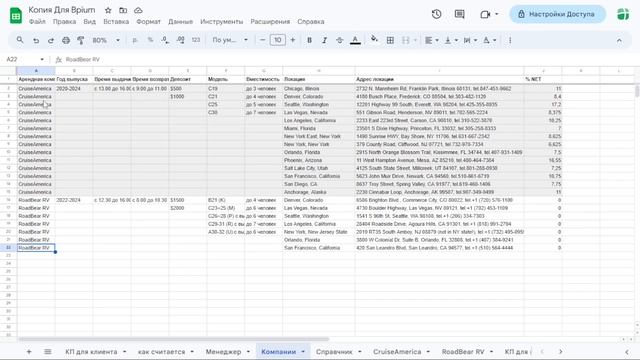Open the all sheets list icon
This screenshot has width=640, height=360.
pos(48,351)
